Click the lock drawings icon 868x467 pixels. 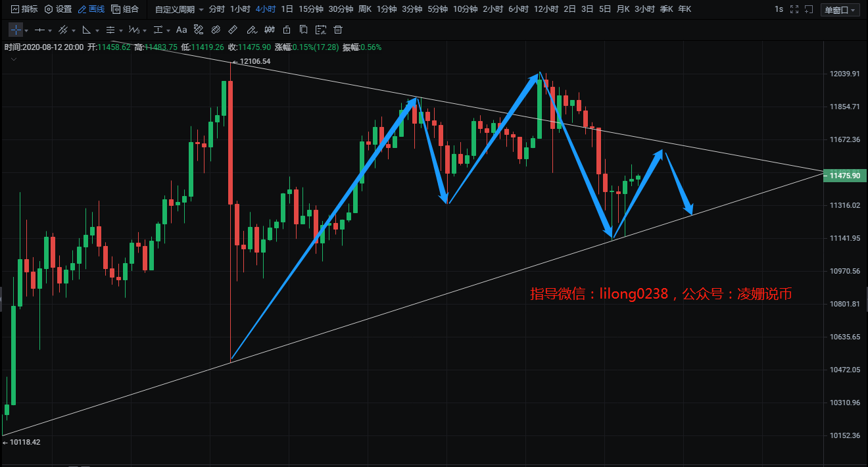286,30
